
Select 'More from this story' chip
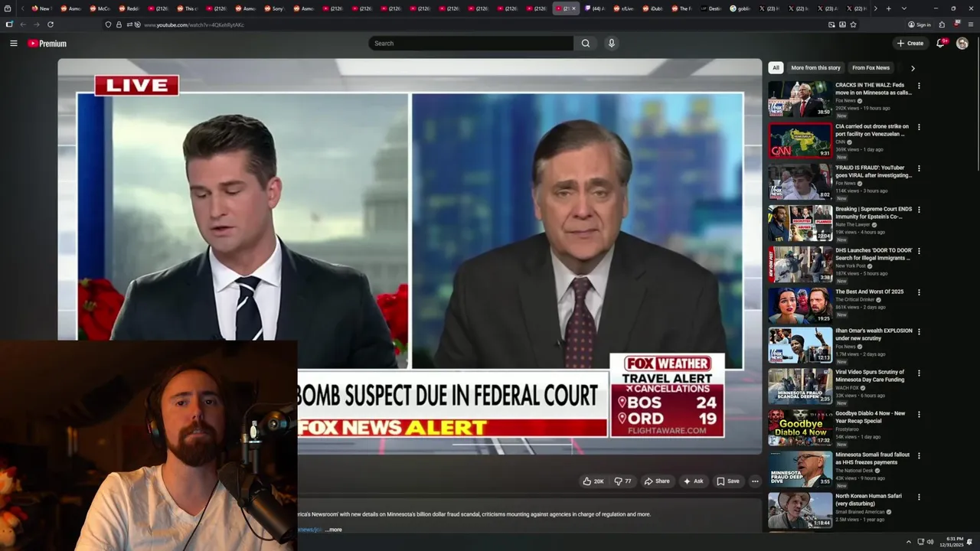815,67
